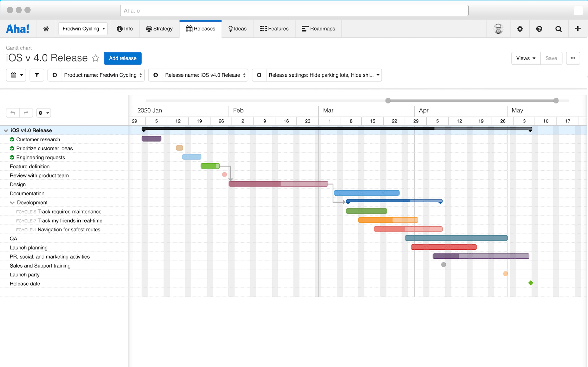
Task: Click the green Release date milestone diamond
Action: (x=531, y=283)
